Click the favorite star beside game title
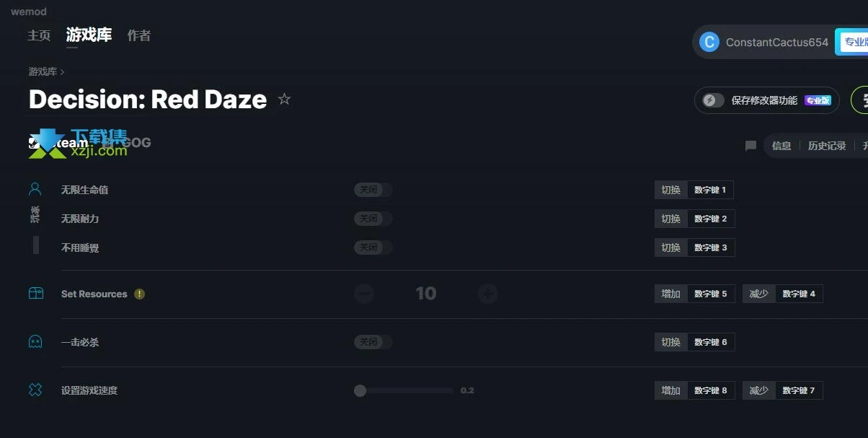The width and height of the screenshot is (868, 438). click(x=285, y=100)
